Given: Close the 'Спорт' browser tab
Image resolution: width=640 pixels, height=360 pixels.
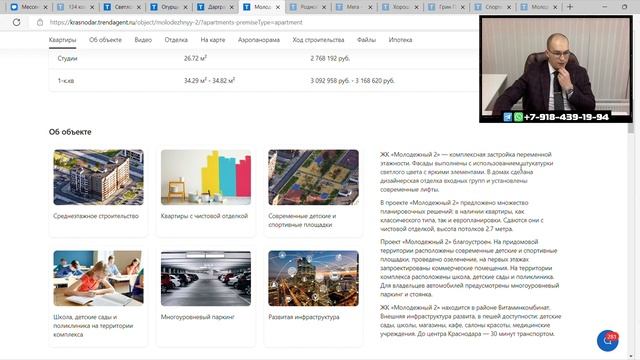Looking at the screenshot, I should coord(509,7).
